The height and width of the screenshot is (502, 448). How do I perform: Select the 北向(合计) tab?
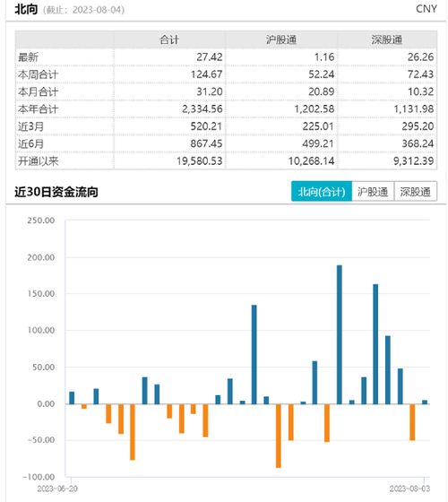click(322, 192)
